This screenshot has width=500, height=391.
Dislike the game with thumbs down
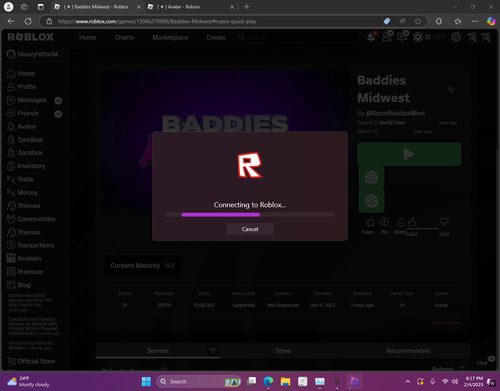point(444,222)
